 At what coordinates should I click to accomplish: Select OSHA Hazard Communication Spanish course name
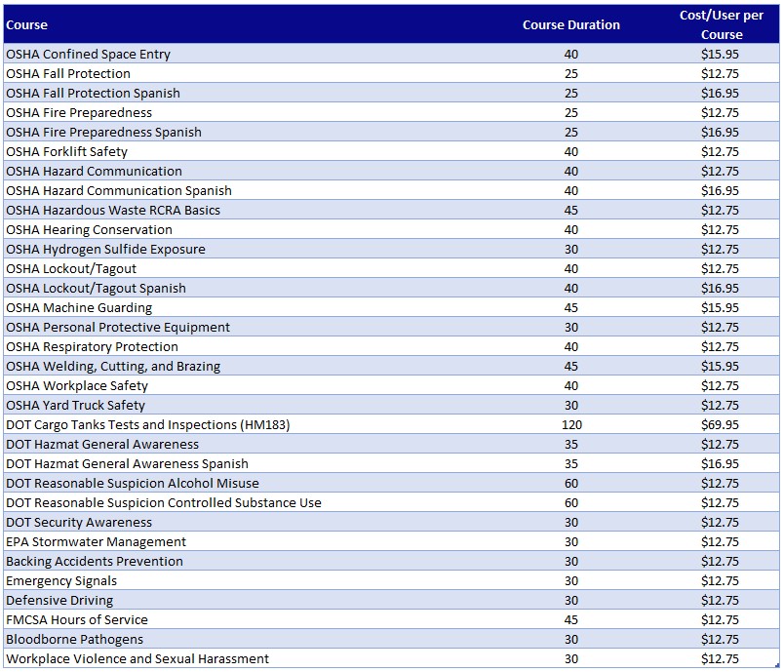[119, 190]
